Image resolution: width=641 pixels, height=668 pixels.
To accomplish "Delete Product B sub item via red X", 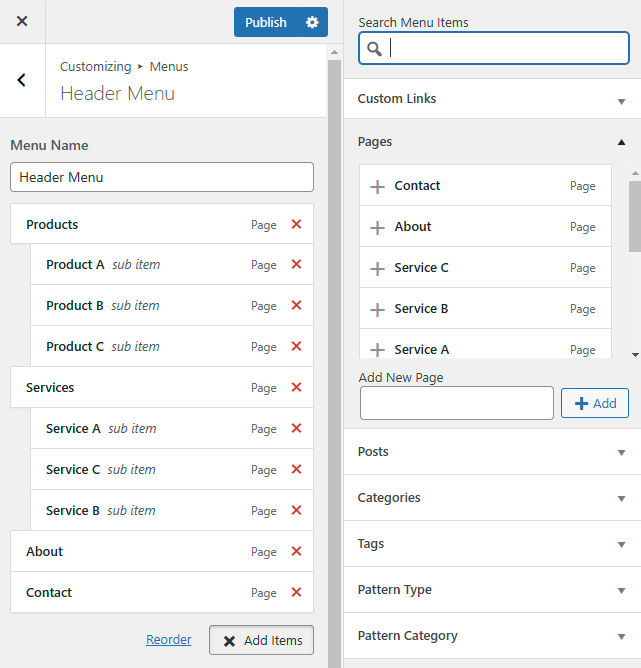I will (x=296, y=306).
